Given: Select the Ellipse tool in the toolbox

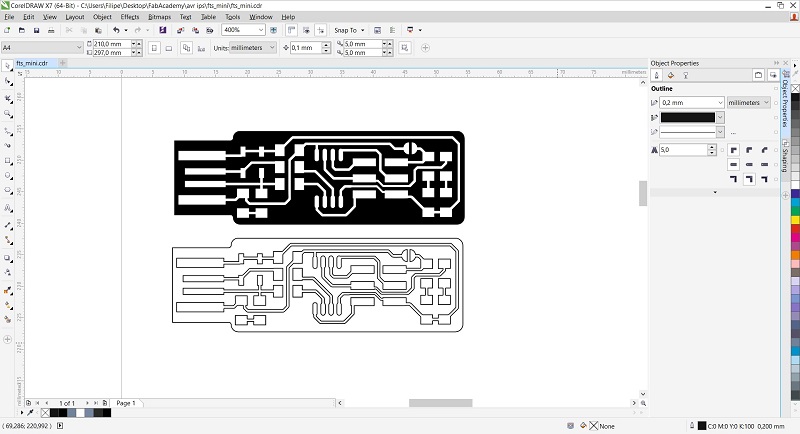Looking at the screenshot, I should (x=8, y=175).
